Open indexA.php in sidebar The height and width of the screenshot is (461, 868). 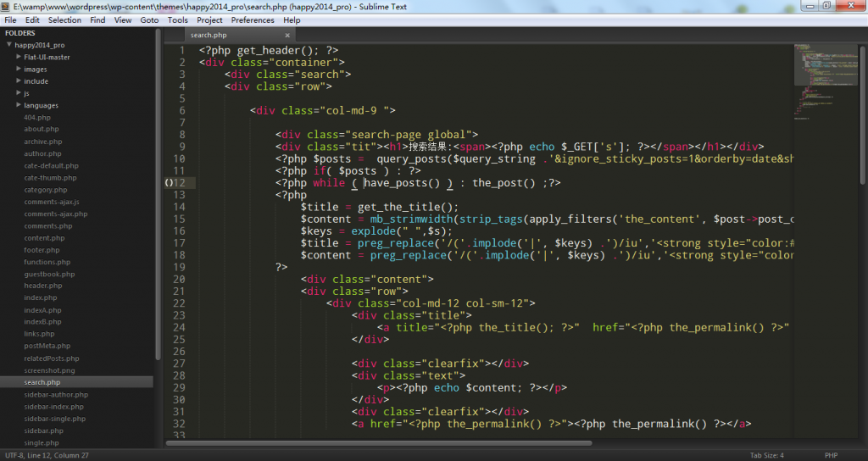[42, 310]
